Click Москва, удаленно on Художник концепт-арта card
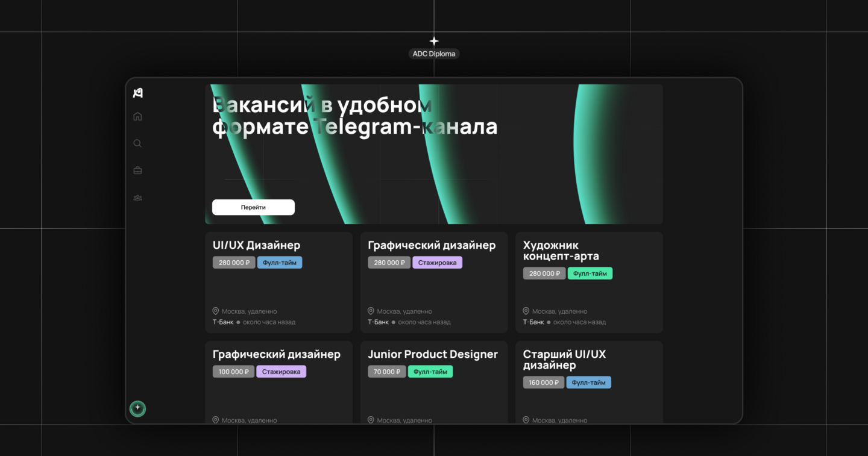 click(x=559, y=311)
